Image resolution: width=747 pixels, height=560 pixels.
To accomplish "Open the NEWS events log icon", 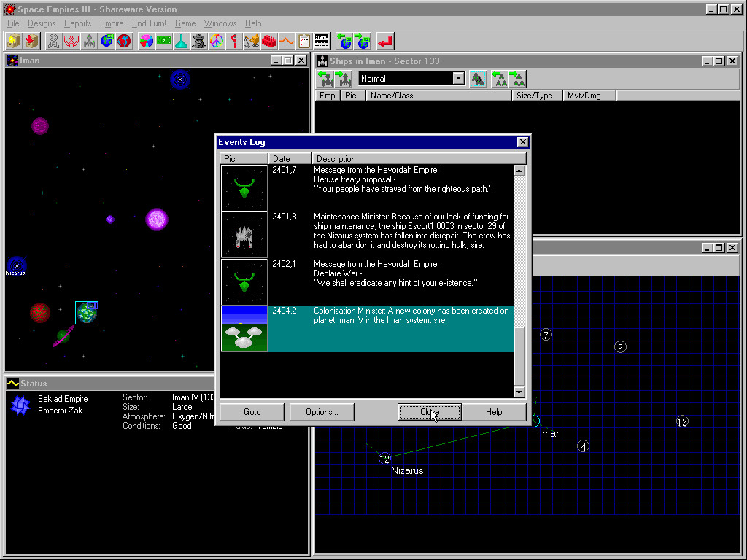I will click(322, 41).
